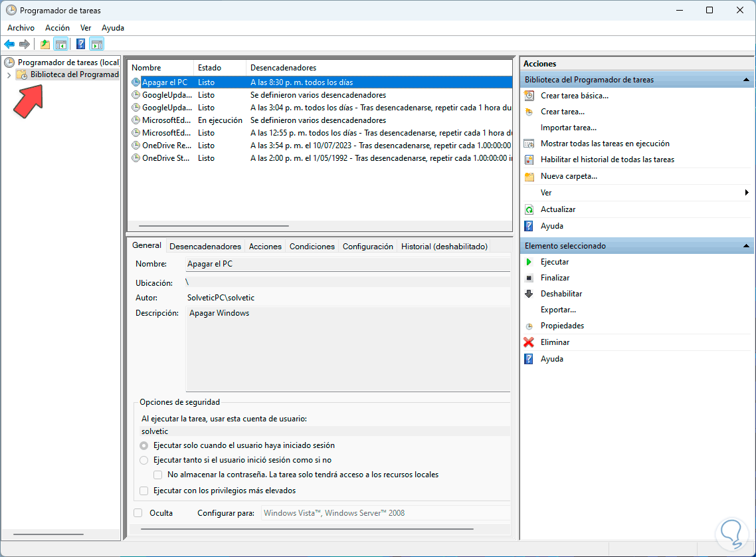Select Ejecutar tanto si el usuario inició sesión
This screenshot has height=557, width=756.
(x=144, y=460)
